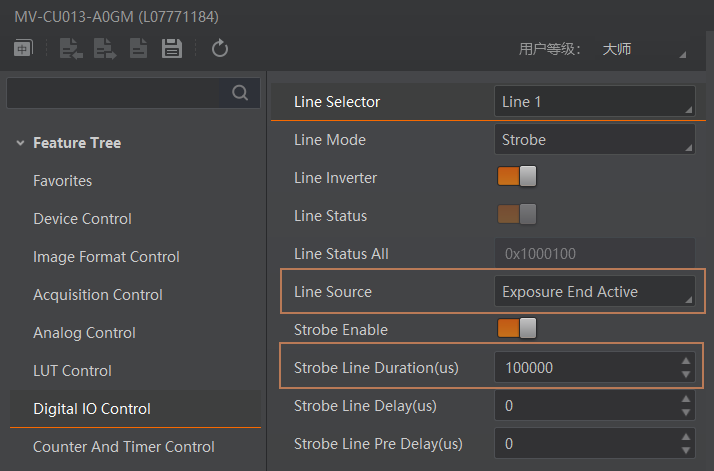Click the import feature file icon

(71, 48)
